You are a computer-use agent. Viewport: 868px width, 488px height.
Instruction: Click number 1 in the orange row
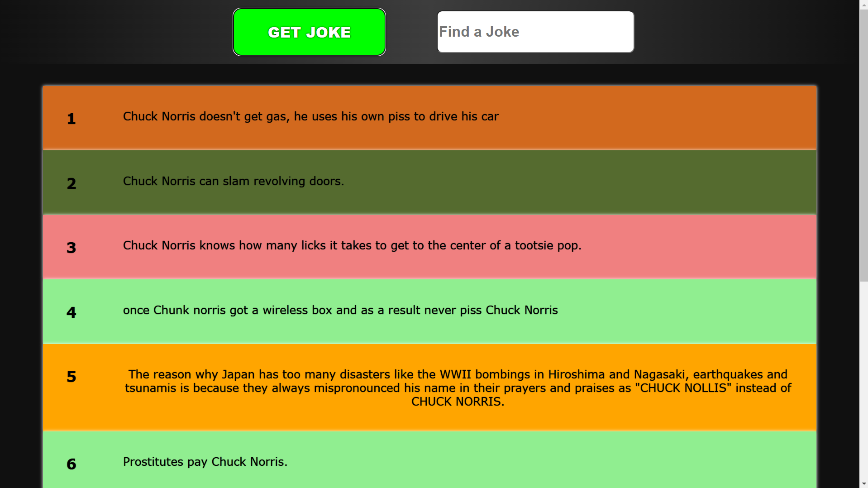pyautogui.click(x=71, y=119)
